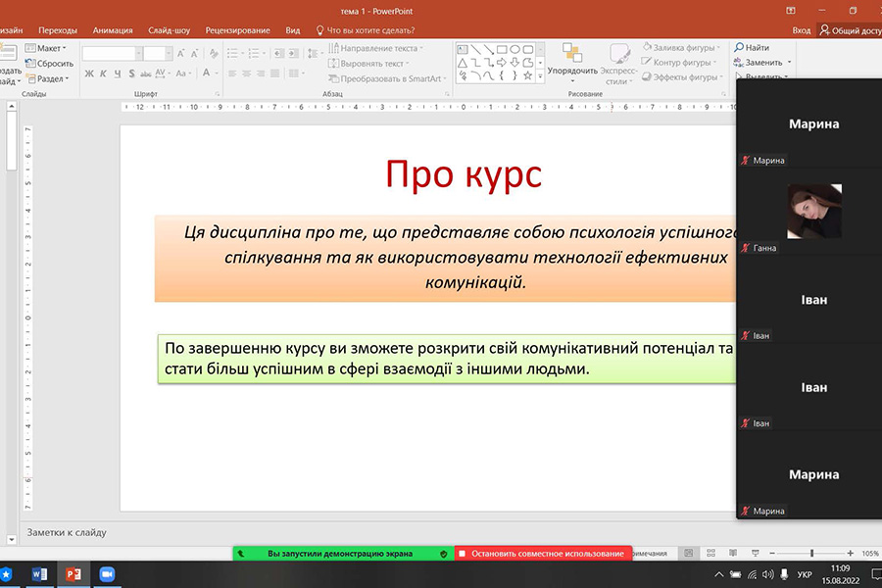Pick the star shape in the shapes gallery
The width and height of the screenshot is (882, 588).
tap(527, 74)
